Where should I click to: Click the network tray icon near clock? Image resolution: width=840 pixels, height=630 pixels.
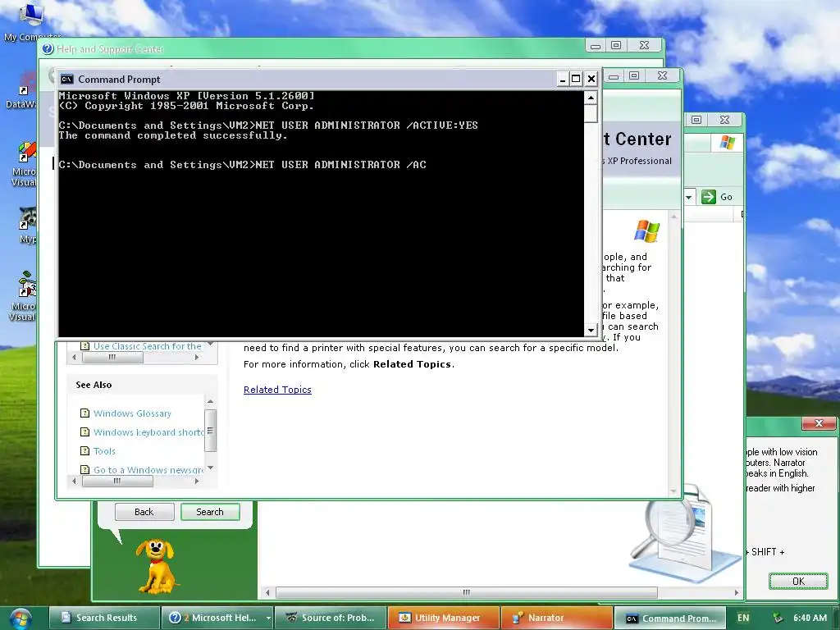778,618
